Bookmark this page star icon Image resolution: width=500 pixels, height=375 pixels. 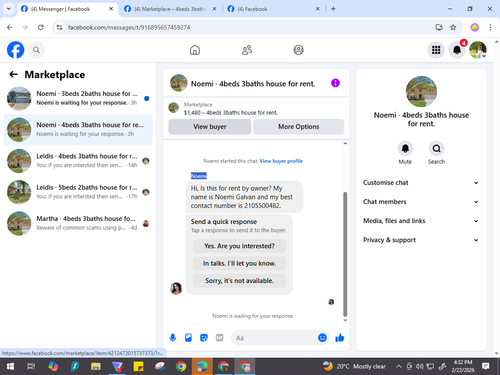coord(453,27)
